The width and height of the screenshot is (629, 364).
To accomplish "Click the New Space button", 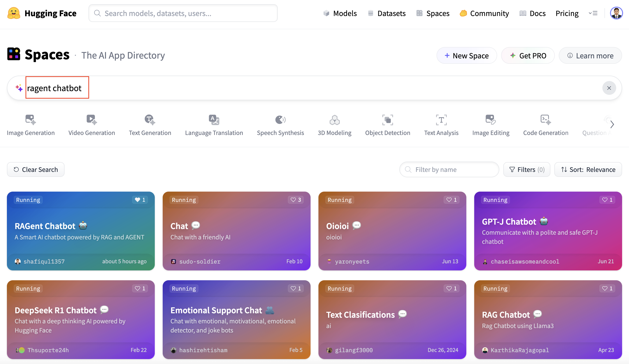I will pyautogui.click(x=467, y=55).
